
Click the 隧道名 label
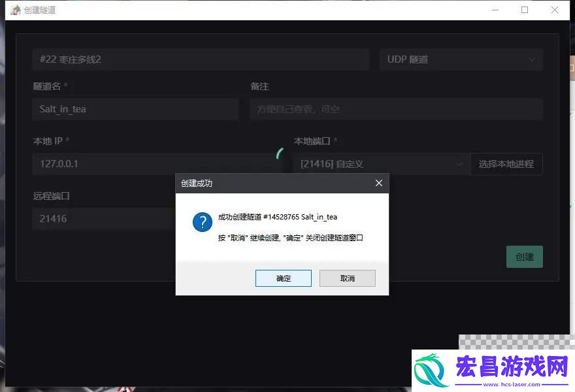47,86
